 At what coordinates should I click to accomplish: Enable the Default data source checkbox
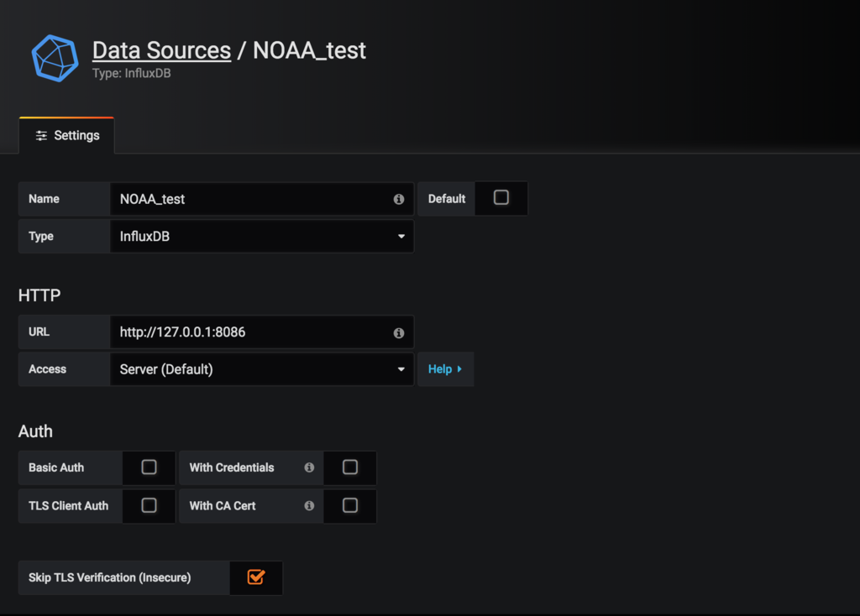(501, 197)
